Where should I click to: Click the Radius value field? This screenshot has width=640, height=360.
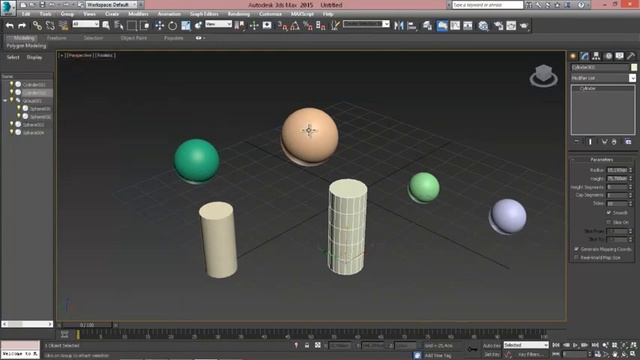pyautogui.click(x=617, y=170)
